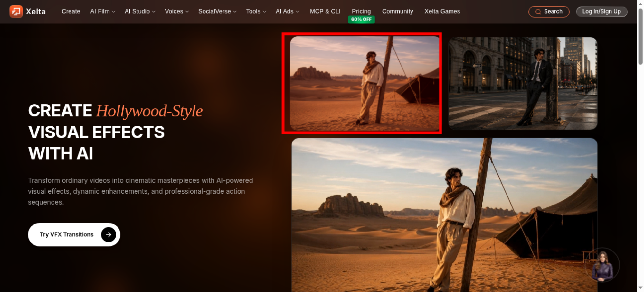
Task: Click the large desert preview image
Action: click(444, 215)
